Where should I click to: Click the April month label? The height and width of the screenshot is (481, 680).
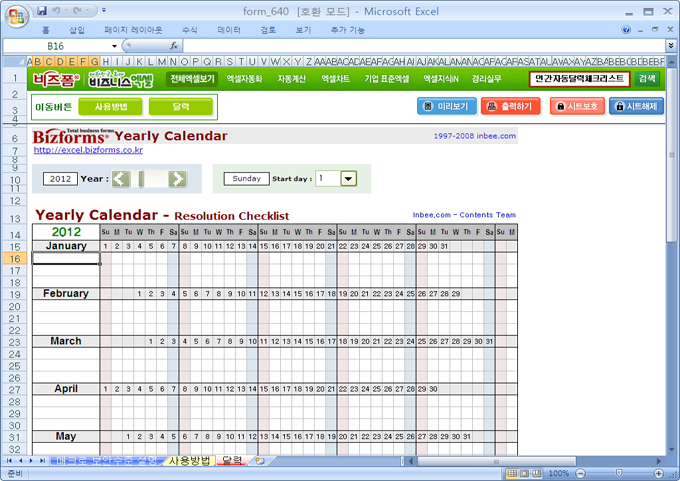pyautogui.click(x=66, y=389)
